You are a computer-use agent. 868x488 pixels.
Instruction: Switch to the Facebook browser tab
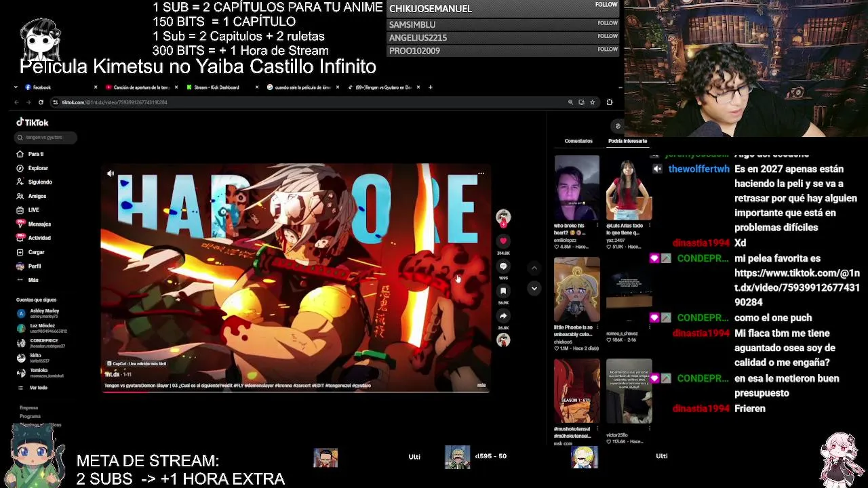click(x=42, y=87)
